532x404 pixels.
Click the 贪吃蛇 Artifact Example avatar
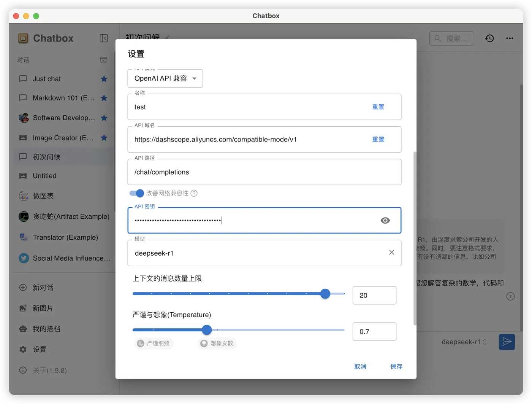(24, 216)
